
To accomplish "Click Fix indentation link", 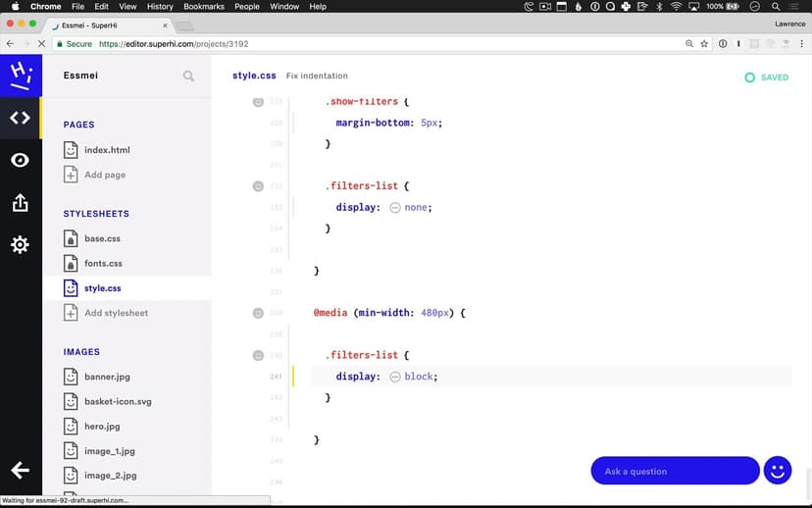I will (317, 76).
